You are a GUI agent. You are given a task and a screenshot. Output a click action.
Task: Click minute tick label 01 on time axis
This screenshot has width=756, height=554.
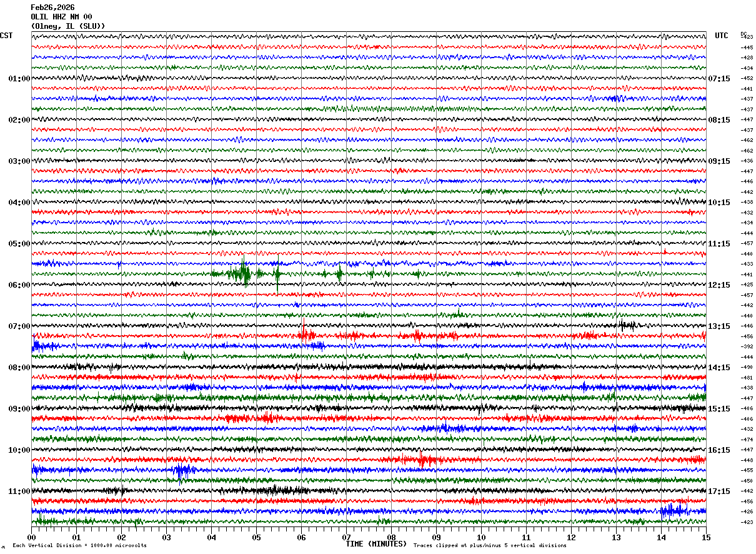tap(76, 537)
